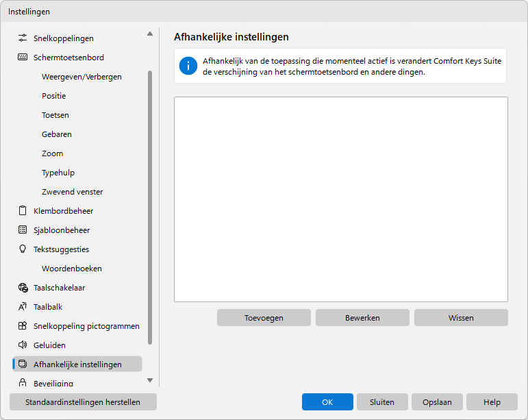528x420 pixels.
Task: Go to the Positie settings
Action: click(54, 96)
